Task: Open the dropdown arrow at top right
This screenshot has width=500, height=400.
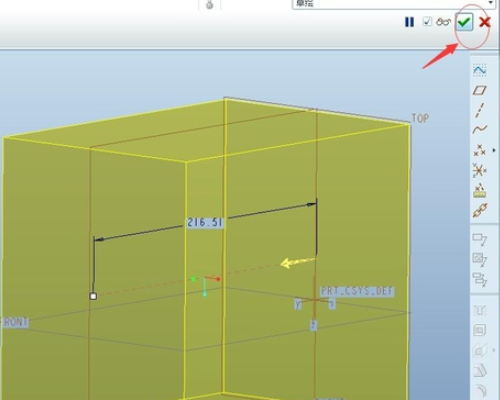Action: 491,3
